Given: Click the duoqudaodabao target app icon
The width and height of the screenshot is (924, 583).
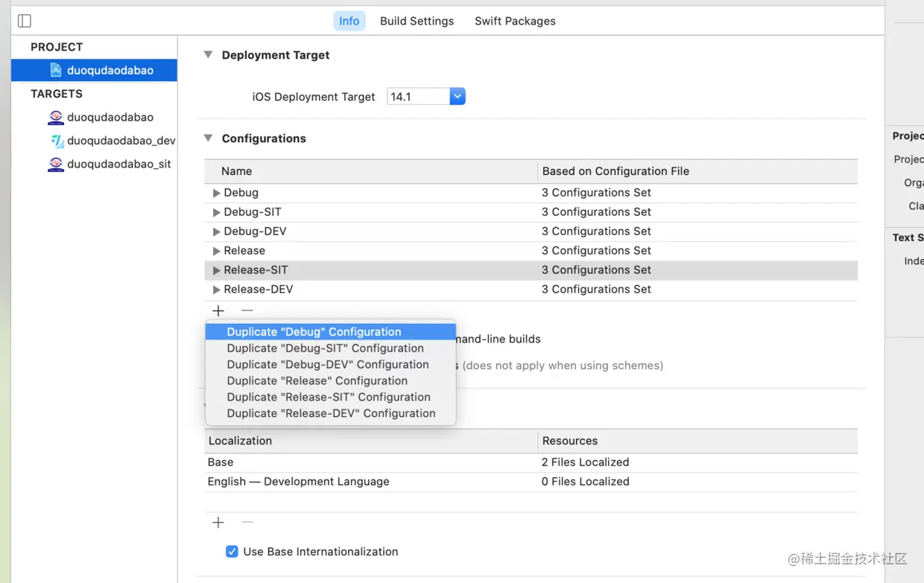Looking at the screenshot, I should tap(56, 117).
